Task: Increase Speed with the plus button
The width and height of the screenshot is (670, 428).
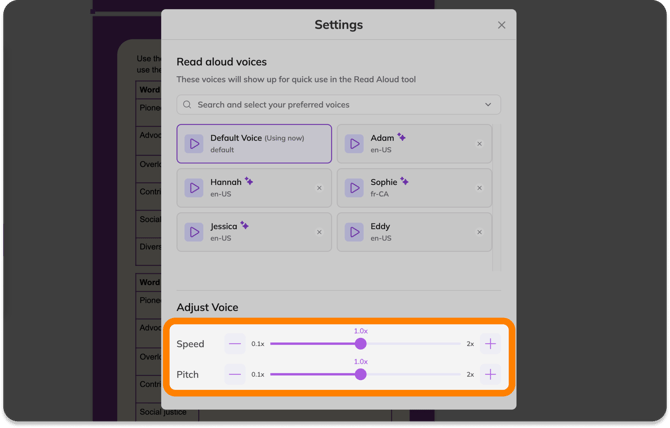Action: pyautogui.click(x=491, y=344)
